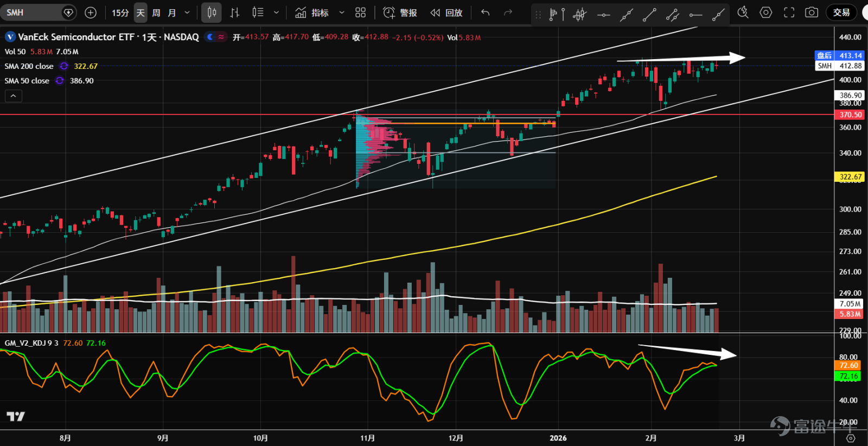Viewport: 868px width, 446px height.
Task: Select the SMA 200 close indicator legend
Action: click(x=29, y=66)
